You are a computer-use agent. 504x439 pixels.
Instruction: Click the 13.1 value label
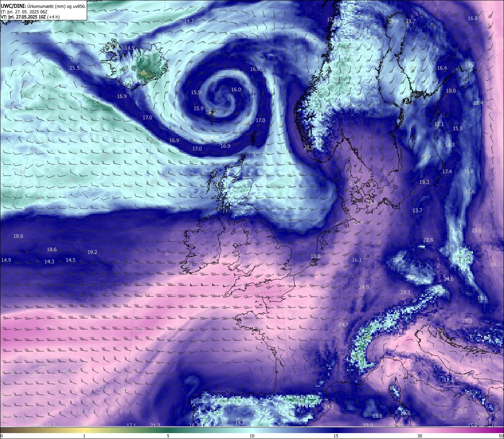(377, 416)
